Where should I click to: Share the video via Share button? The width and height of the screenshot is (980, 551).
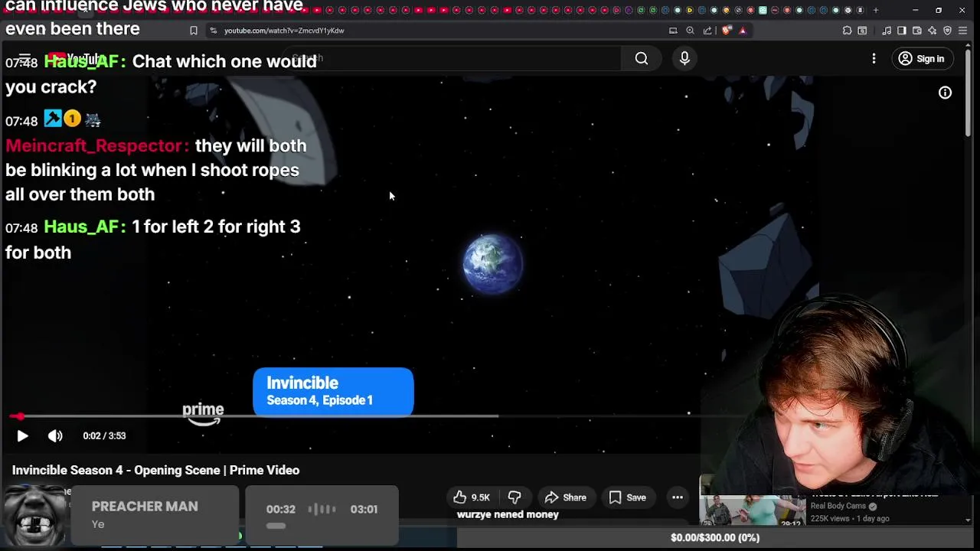565,497
